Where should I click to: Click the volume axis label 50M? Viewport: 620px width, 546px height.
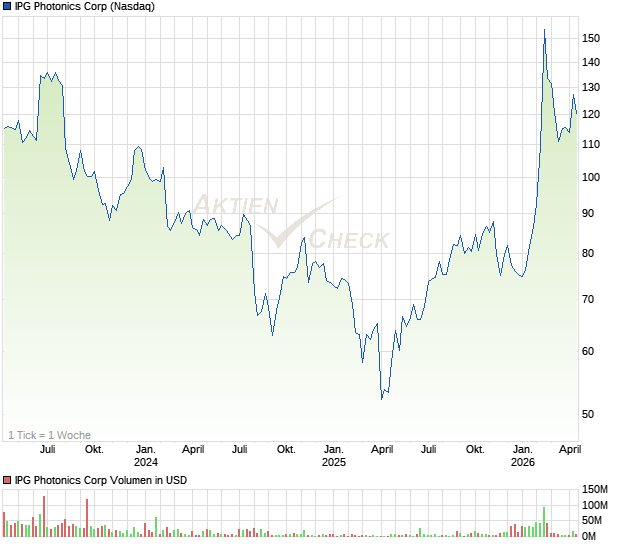coord(592,520)
